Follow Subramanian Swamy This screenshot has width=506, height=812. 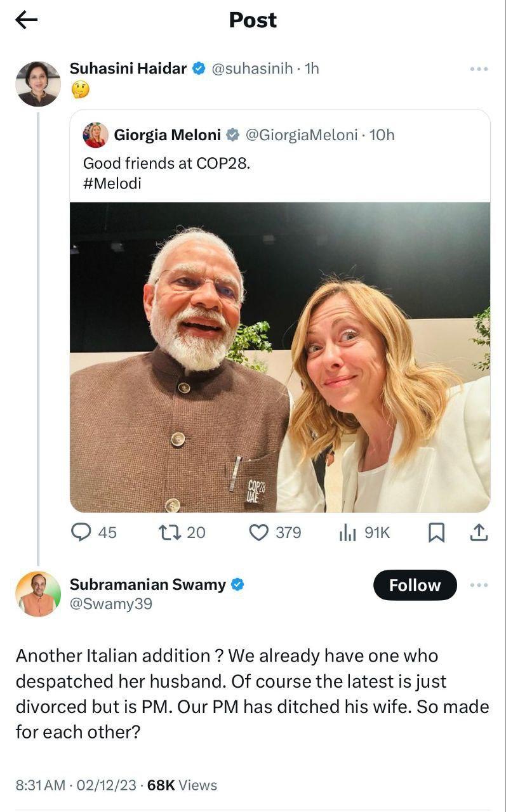click(415, 585)
